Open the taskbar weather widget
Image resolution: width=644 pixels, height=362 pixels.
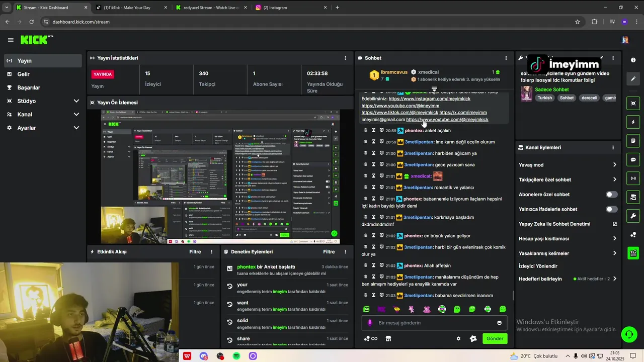pyautogui.click(x=533, y=356)
